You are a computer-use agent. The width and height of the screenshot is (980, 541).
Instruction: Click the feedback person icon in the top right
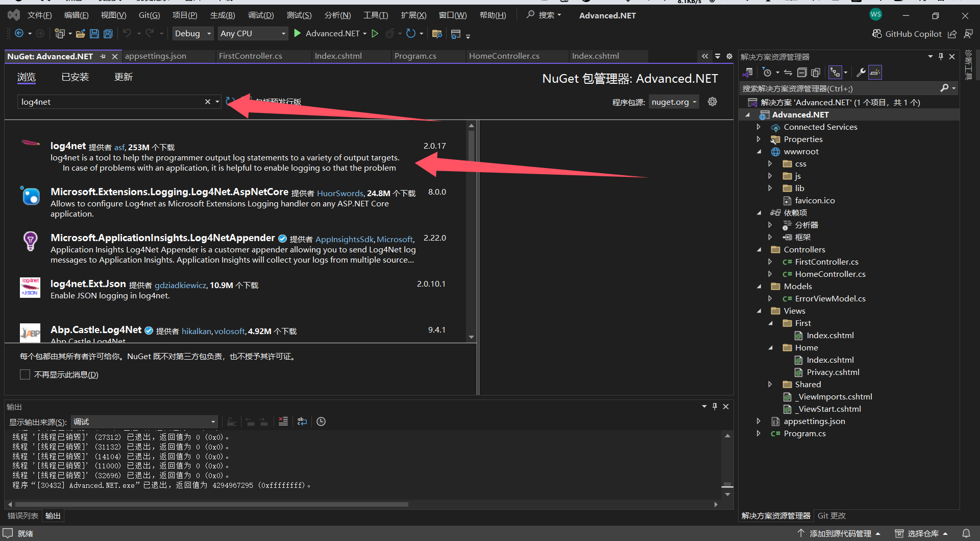pyautogui.click(x=968, y=34)
